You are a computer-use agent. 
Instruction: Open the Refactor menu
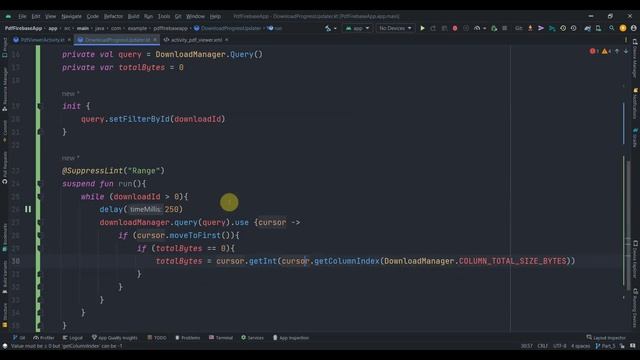113,16
